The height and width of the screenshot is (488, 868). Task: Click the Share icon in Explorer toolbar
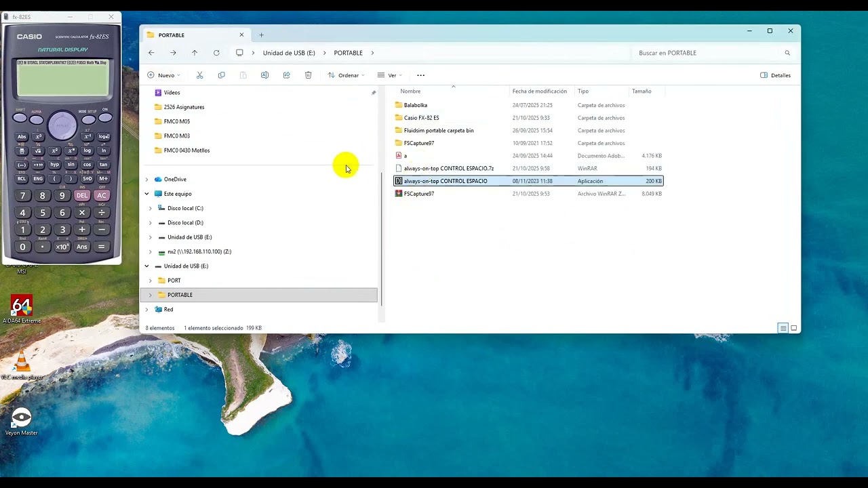click(x=286, y=75)
